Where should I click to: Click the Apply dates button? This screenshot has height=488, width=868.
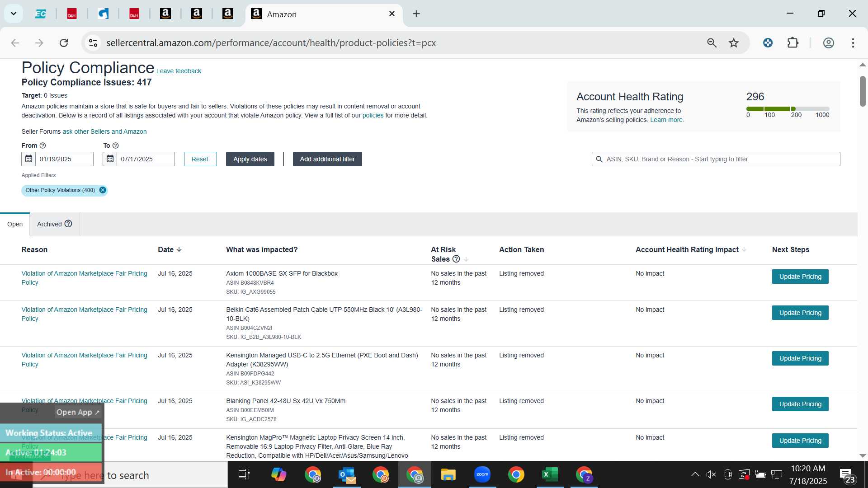tap(250, 159)
